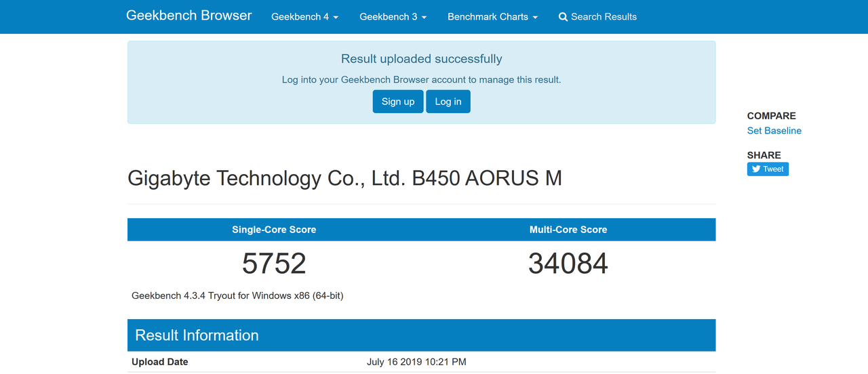The width and height of the screenshot is (868, 374).
Task: Expand the Geekbench 4 dropdown menu
Action: click(x=304, y=17)
